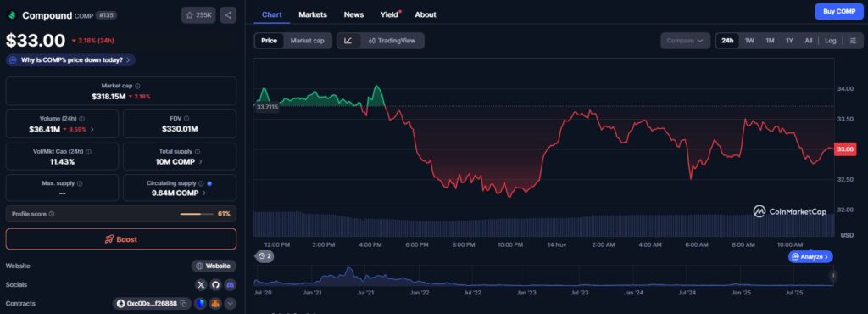Open the Yield tab
The image size is (868, 314).
point(390,14)
